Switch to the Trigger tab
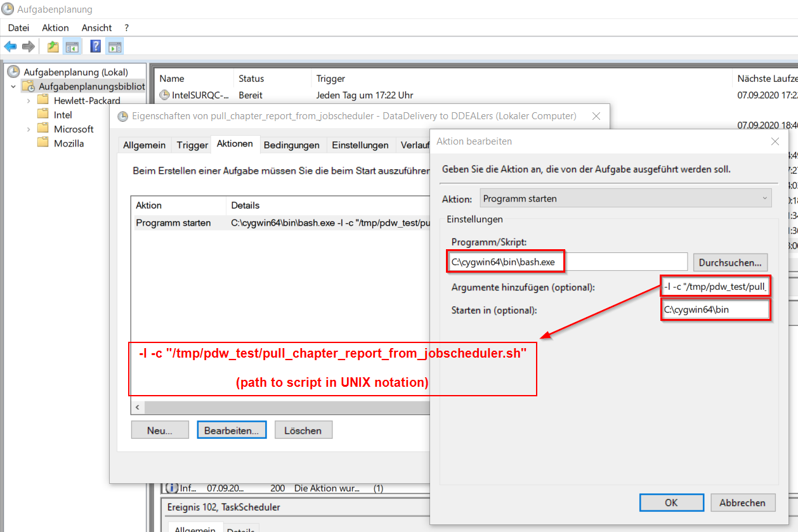Image resolution: width=798 pixels, height=532 pixels. (192, 145)
